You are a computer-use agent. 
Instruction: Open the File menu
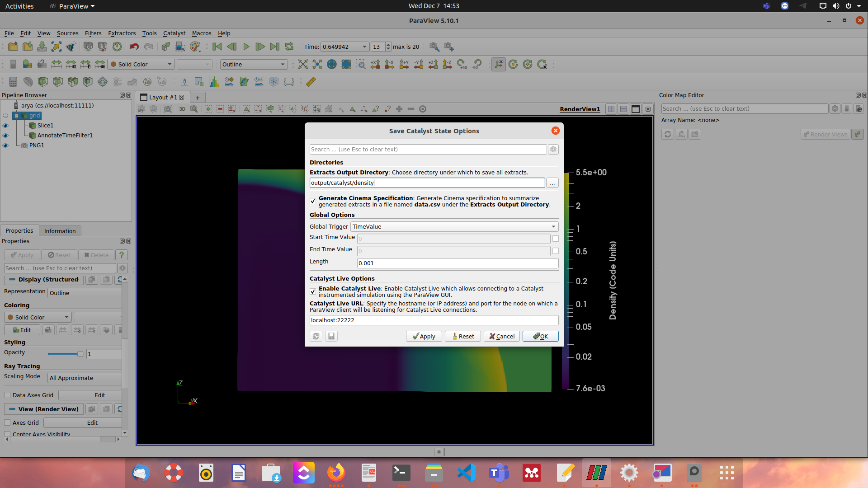tap(9, 33)
